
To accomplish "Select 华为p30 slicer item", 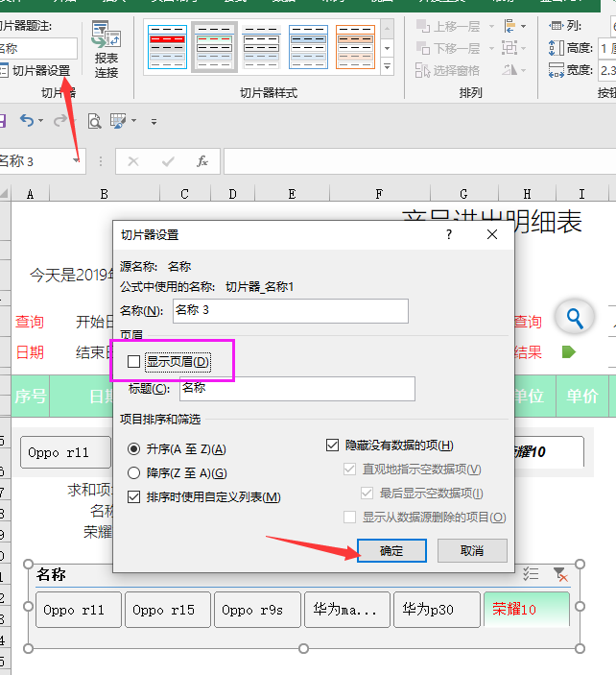I will pos(437,610).
